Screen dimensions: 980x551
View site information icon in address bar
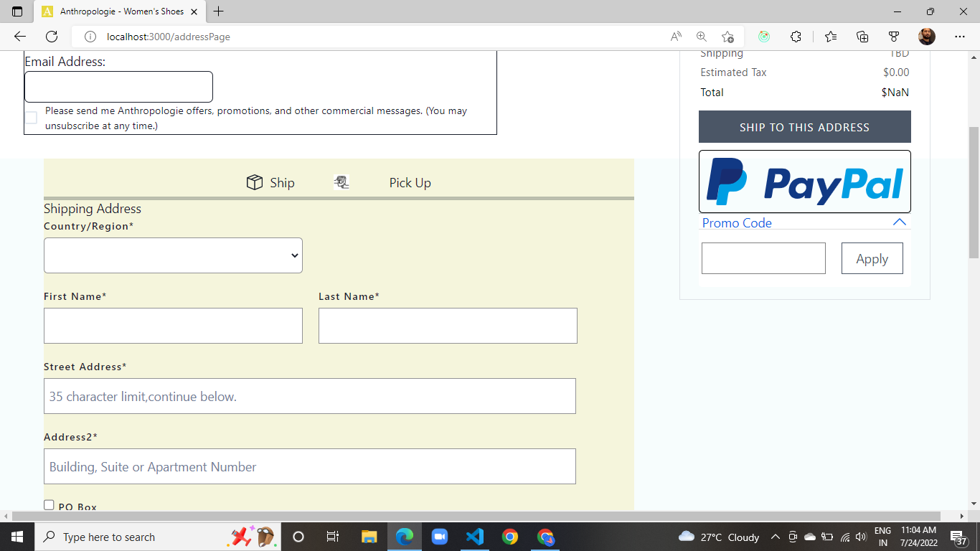pos(90,37)
